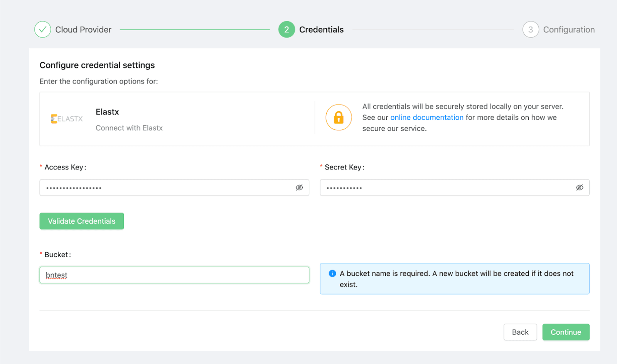Image resolution: width=617 pixels, height=364 pixels.
Task: Click the Credentials step number 2 circle
Action: point(287,30)
